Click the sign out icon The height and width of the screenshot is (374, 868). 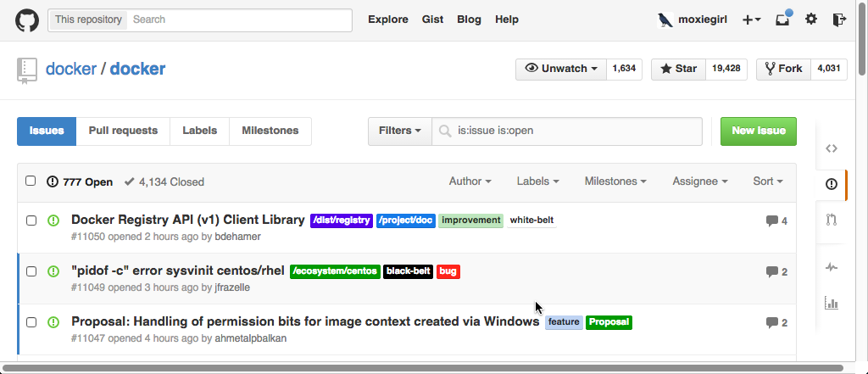point(839,20)
